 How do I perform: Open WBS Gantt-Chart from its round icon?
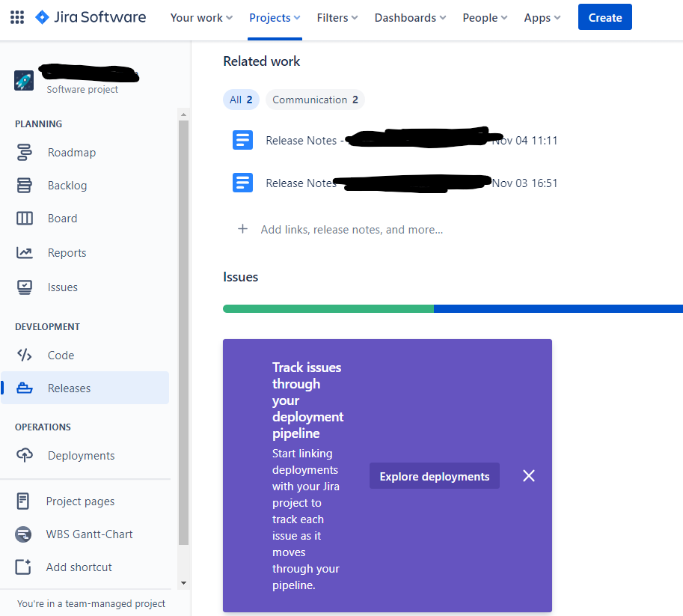click(x=23, y=534)
